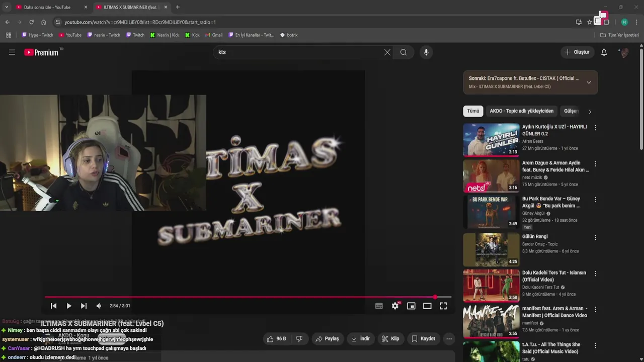Open the Chrome three-dot menu

click(x=637, y=22)
